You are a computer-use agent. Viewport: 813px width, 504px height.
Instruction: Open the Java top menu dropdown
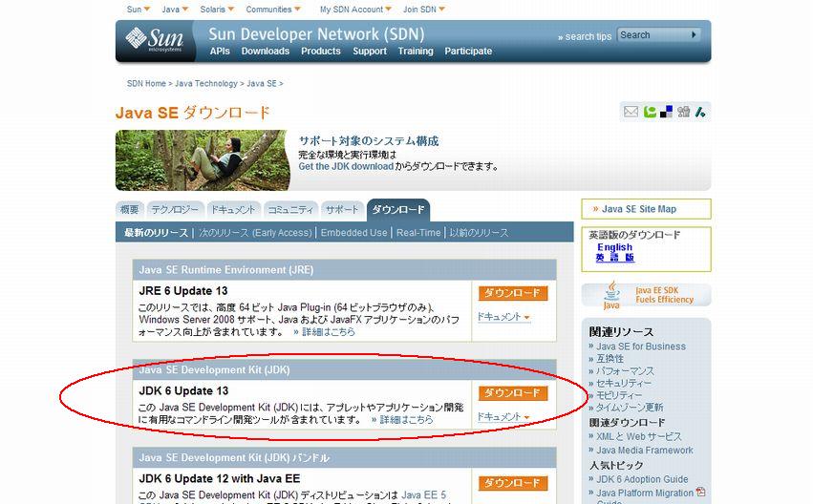pos(175,10)
